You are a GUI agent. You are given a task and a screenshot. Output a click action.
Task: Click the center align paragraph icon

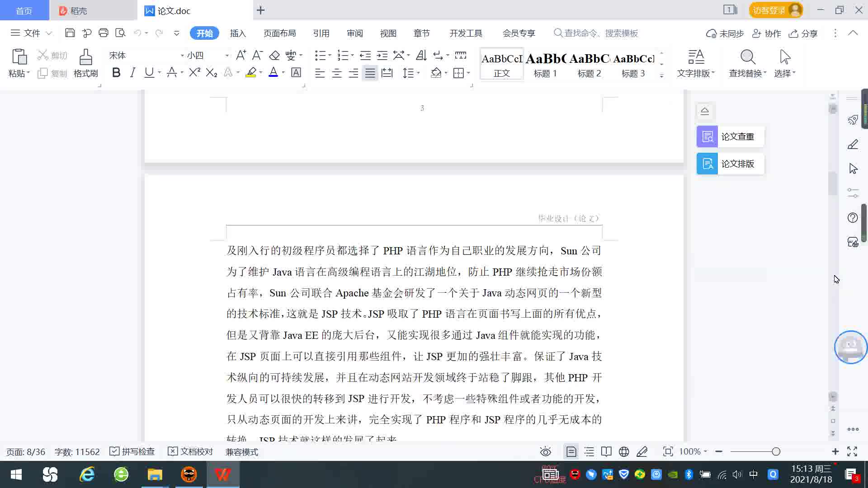[336, 73]
